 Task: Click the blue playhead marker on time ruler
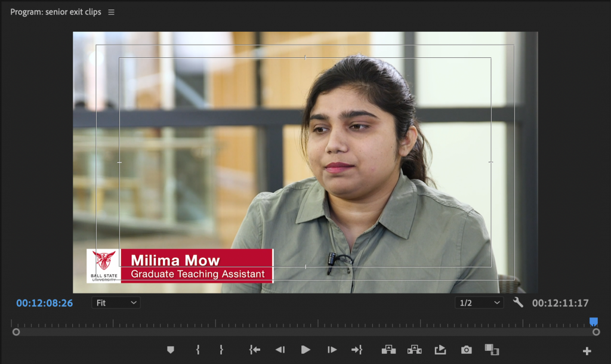click(593, 322)
